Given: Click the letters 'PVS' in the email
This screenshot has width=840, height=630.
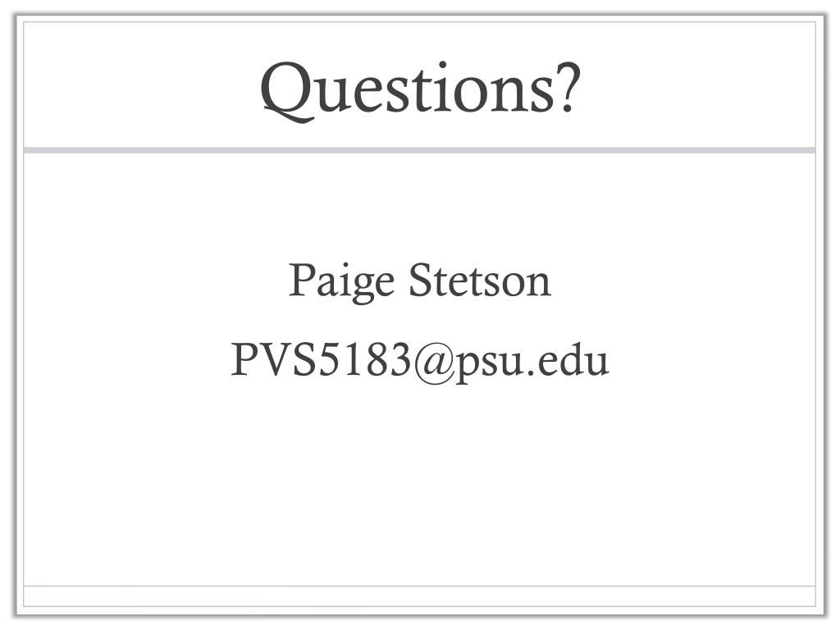Looking at the screenshot, I should coord(273,359).
